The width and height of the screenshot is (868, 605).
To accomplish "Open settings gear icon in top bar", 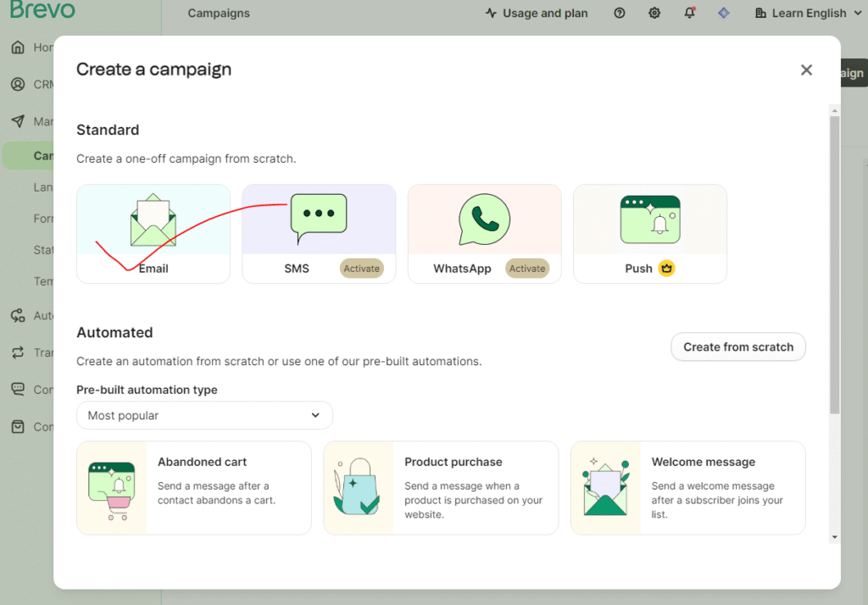I will click(x=654, y=13).
